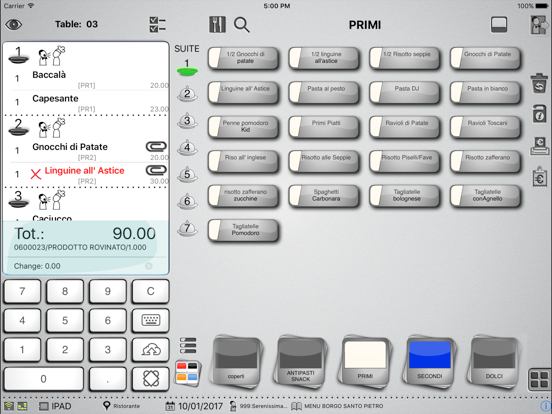552x414 pixels.
Task: Select the Capesante order line
Action: (x=86, y=102)
